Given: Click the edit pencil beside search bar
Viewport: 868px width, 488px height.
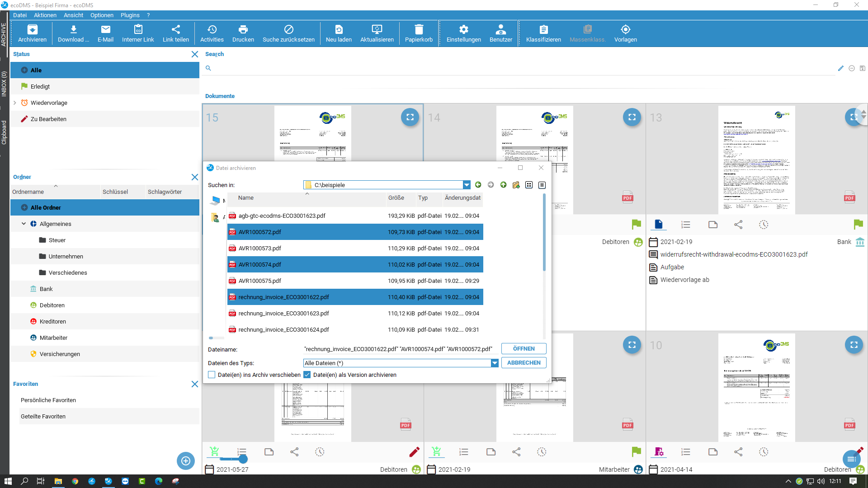Looking at the screenshot, I should pyautogui.click(x=841, y=68).
